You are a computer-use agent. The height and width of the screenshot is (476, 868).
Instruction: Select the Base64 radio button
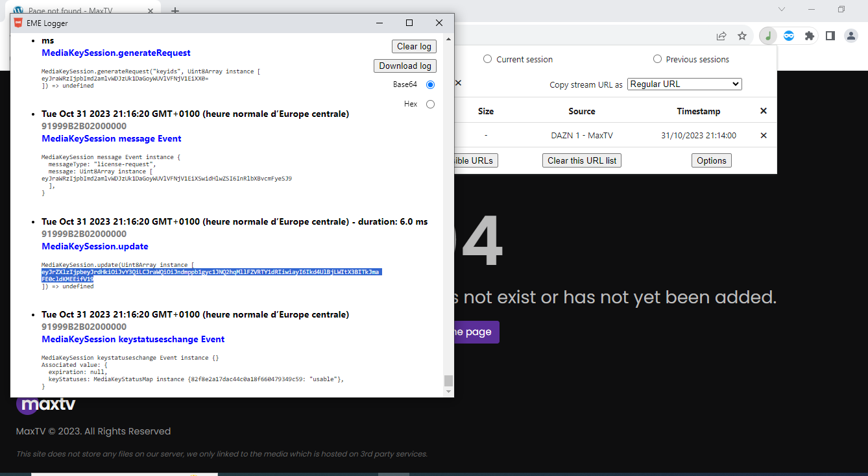pos(430,84)
